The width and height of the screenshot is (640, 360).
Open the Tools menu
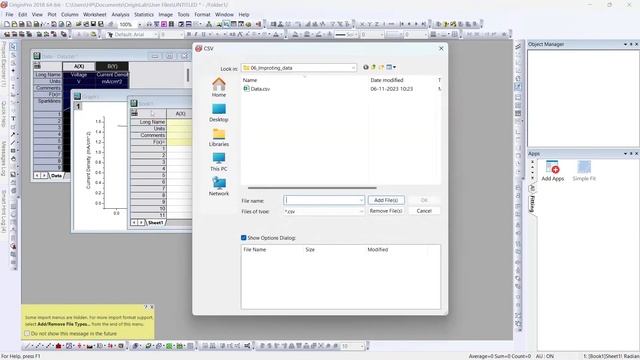[x=183, y=14]
